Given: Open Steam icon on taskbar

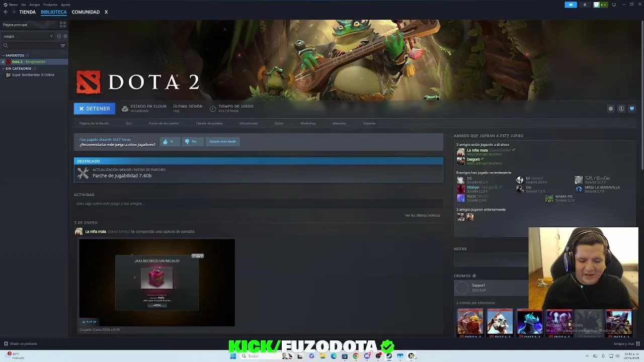Looking at the screenshot, I should [389, 356].
